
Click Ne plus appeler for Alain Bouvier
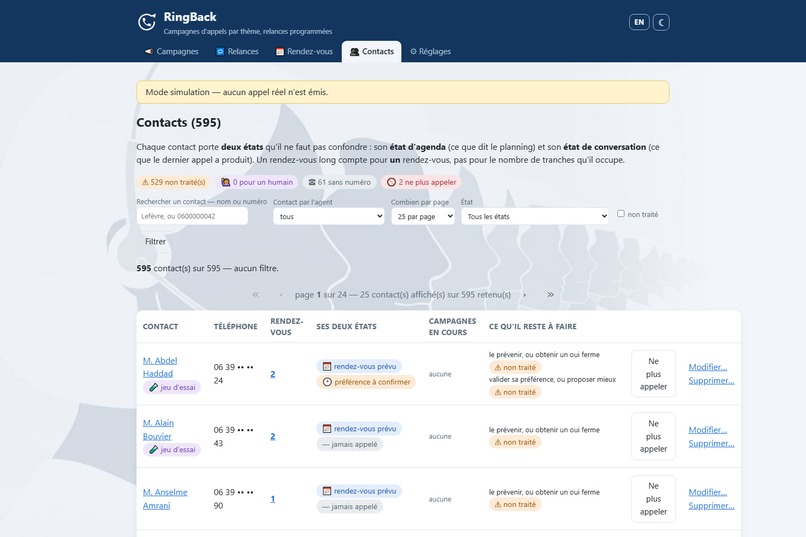653,436
